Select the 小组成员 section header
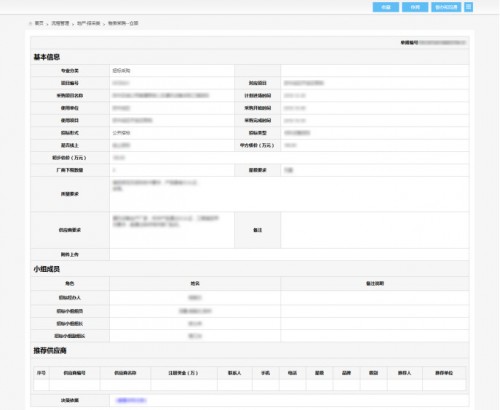 tap(47, 269)
